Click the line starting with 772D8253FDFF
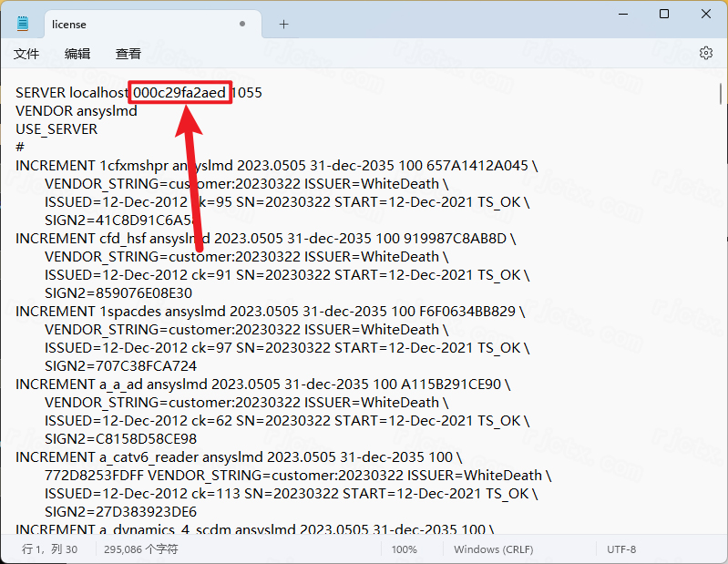Screen dimensions: 728x564 coord(298,476)
